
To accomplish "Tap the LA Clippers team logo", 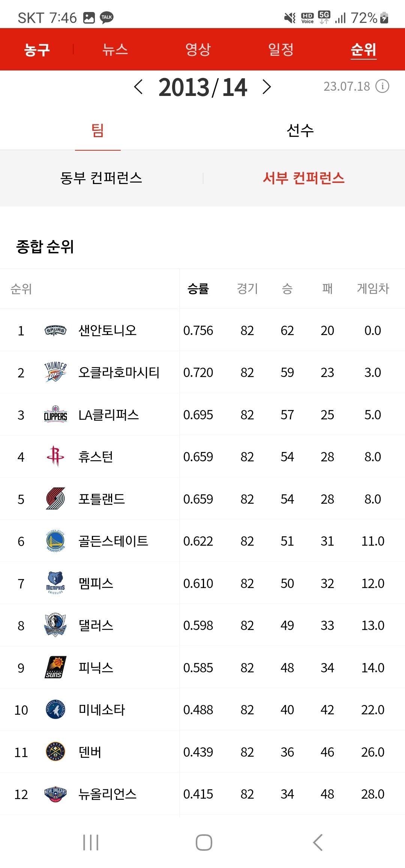I will [55, 415].
